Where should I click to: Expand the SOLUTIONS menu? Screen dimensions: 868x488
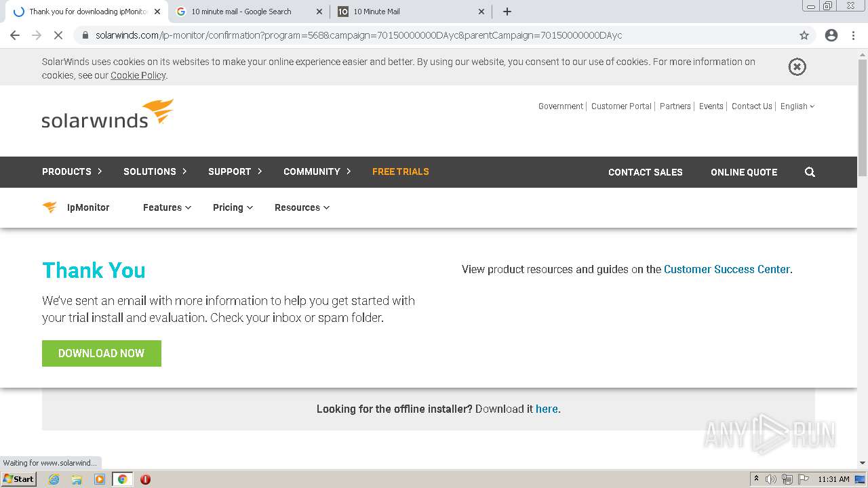(x=155, y=171)
